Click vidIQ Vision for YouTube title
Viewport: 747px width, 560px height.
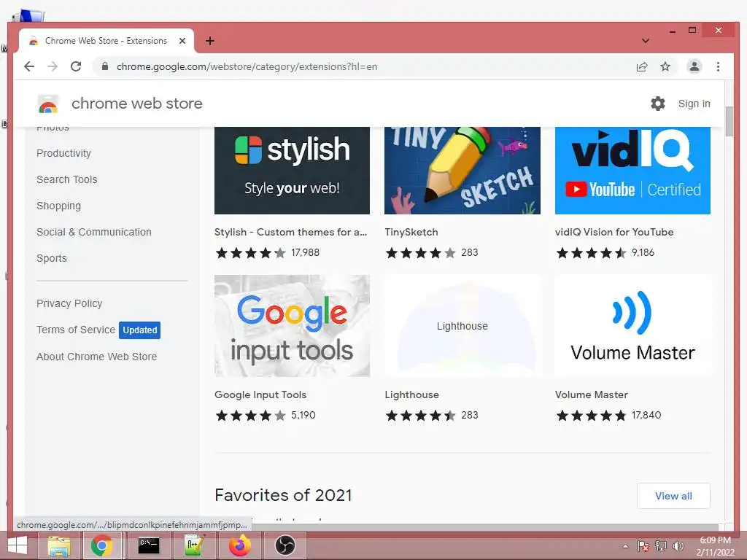[x=614, y=232]
